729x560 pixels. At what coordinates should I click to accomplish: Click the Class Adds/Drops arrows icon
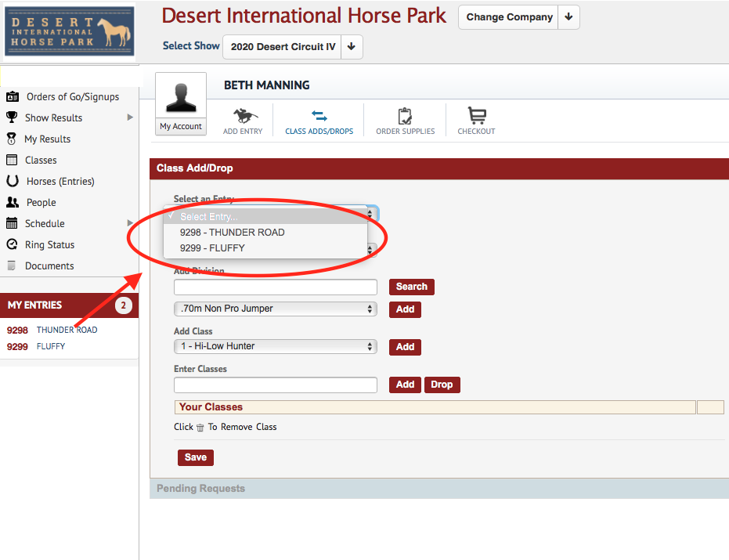click(x=319, y=115)
